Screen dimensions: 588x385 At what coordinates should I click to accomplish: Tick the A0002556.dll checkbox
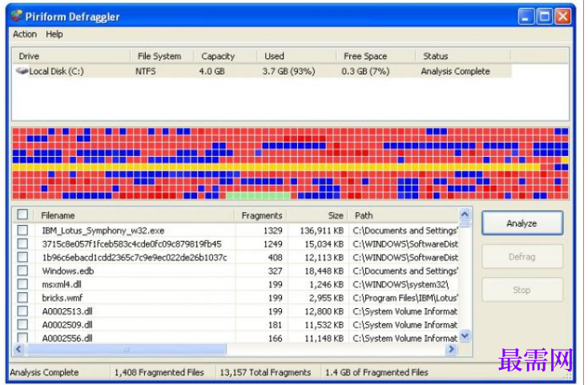pyautogui.click(x=22, y=338)
